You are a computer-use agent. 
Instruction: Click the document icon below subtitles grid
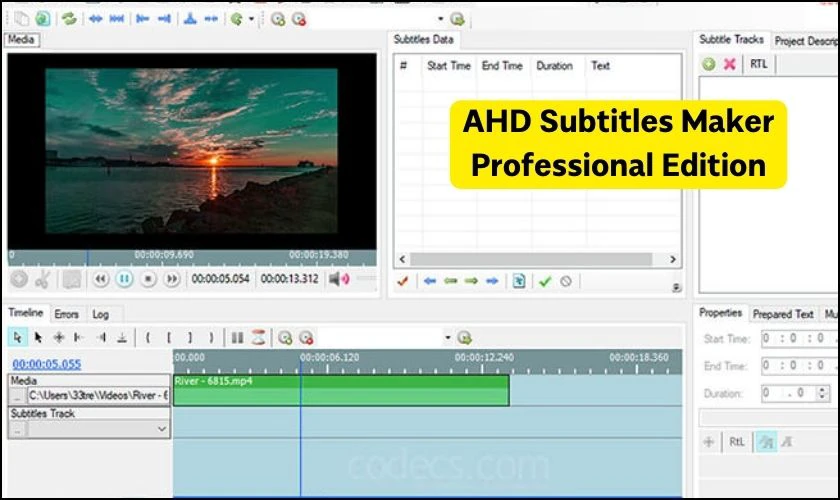519,281
